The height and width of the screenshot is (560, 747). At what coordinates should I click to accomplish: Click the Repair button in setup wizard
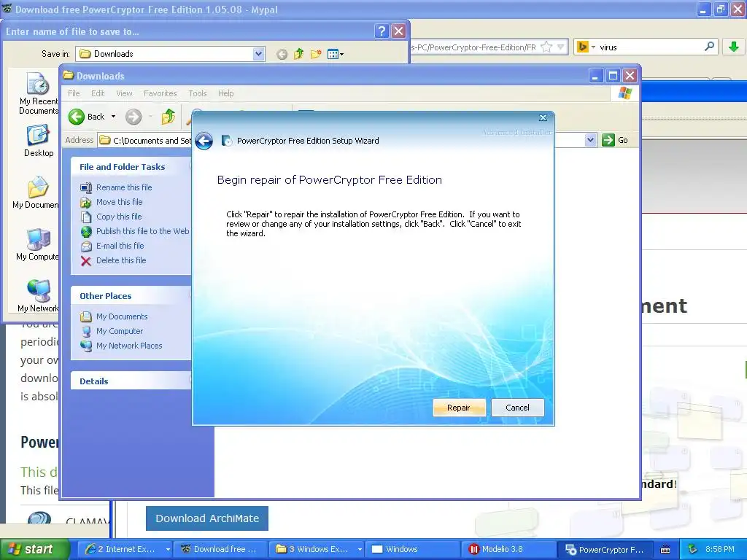coord(459,408)
